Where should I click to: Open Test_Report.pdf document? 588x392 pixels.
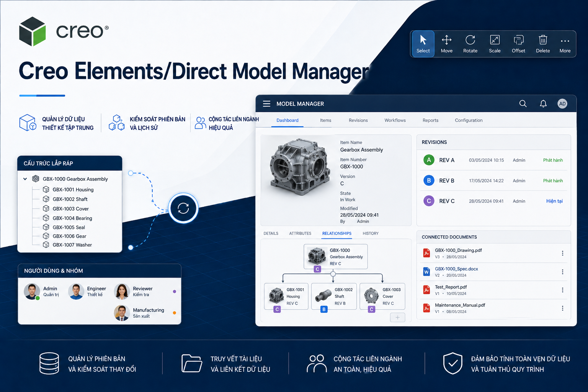coord(451,287)
